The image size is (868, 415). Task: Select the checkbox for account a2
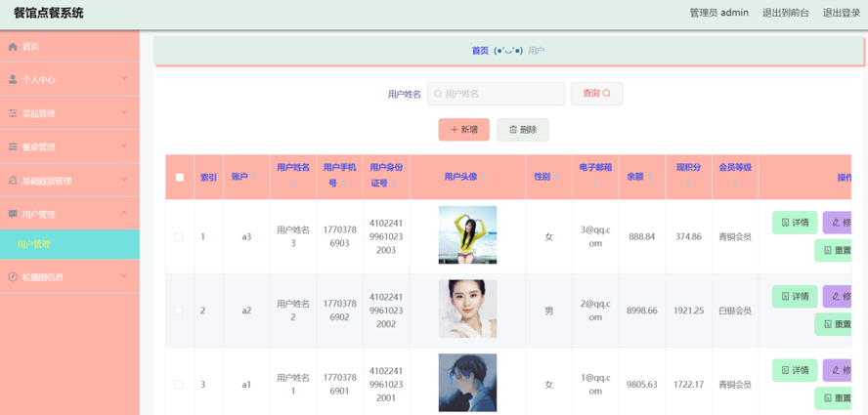point(178,311)
